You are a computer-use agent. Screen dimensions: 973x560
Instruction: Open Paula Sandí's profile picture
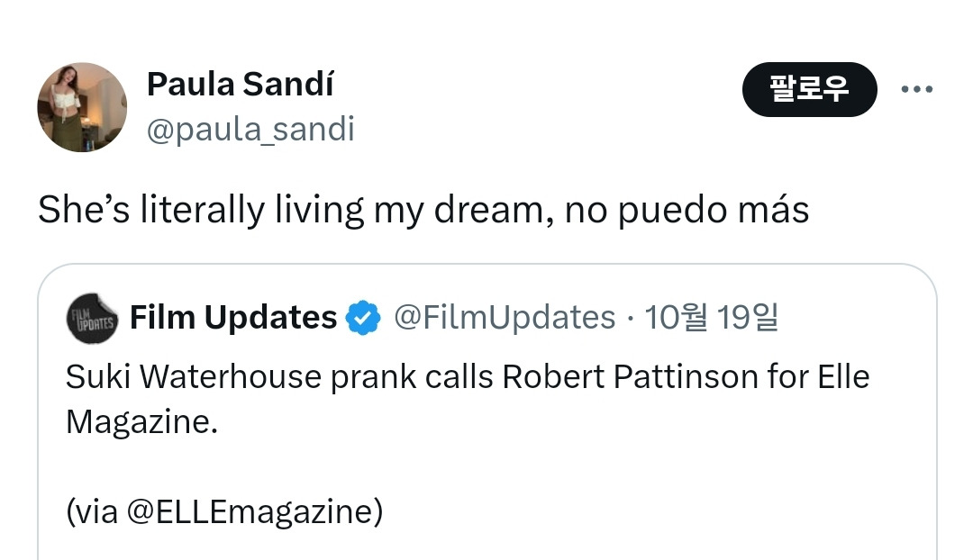click(82, 107)
